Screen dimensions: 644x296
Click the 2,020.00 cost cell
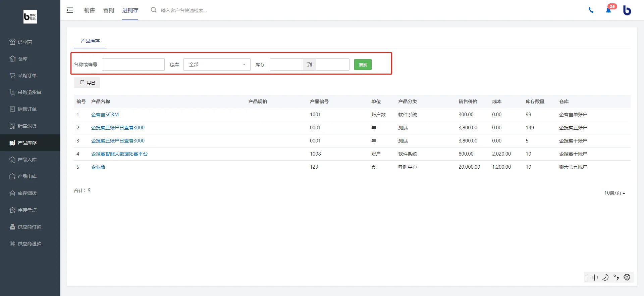[x=501, y=154]
